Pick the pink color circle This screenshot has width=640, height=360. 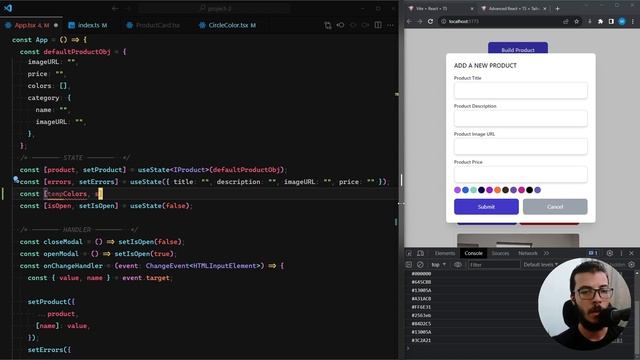click(521, 190)
